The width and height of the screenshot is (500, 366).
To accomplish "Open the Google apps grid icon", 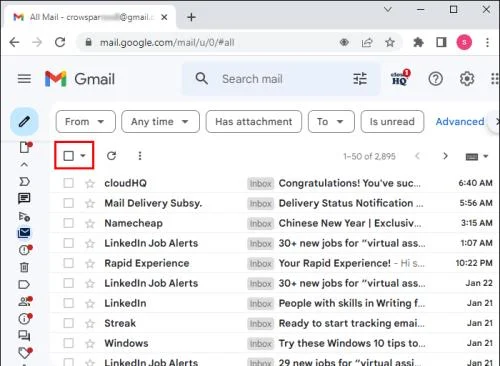I will (495, 79).
